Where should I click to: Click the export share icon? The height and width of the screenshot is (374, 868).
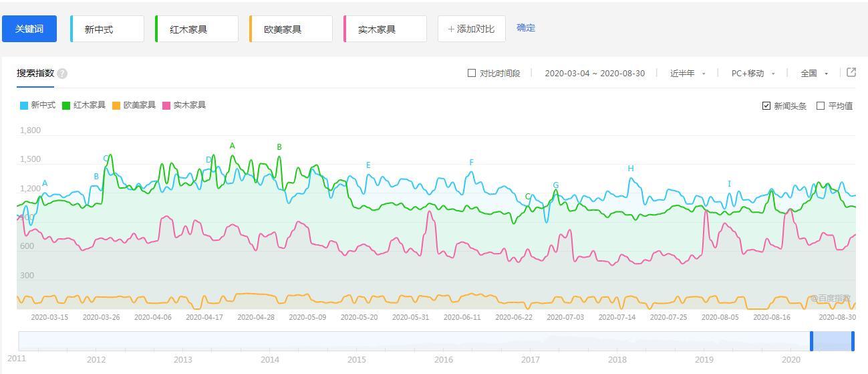click(x=851, y=73)
